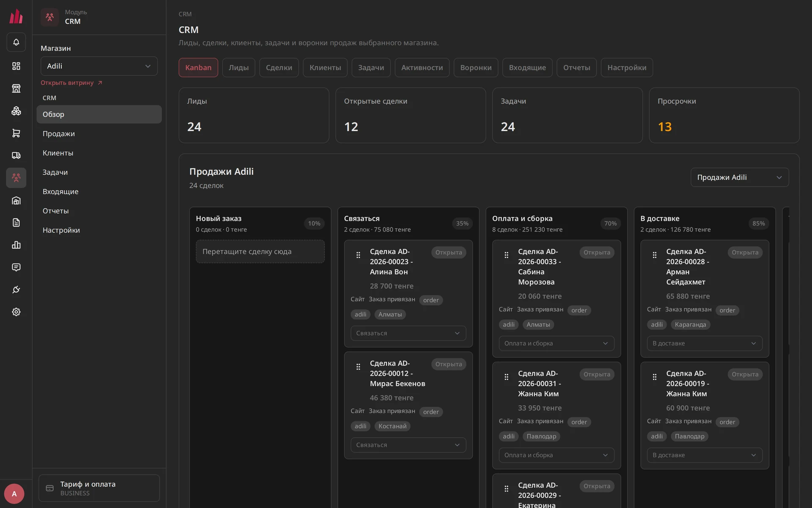The height and width of the screenshot is (508, 812).
Task: Switch to the Kanban tab
Action: point(198,68)
